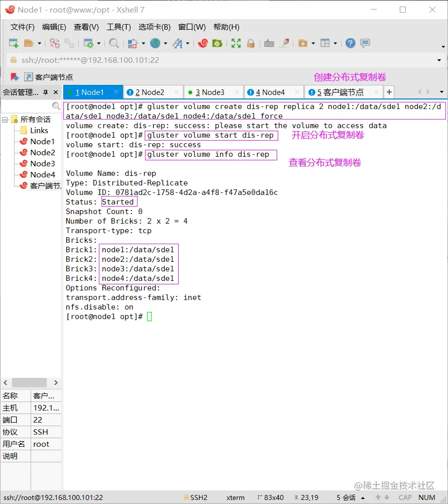
Task: Expand the Properties icon dropdown arrow
Action: coord(98,43)
